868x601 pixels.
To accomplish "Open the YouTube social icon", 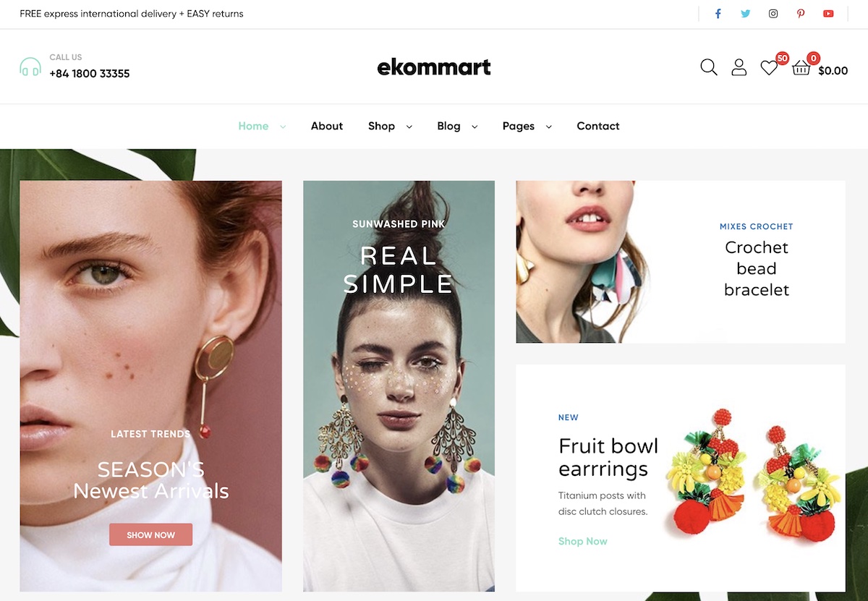I will 828,14.
